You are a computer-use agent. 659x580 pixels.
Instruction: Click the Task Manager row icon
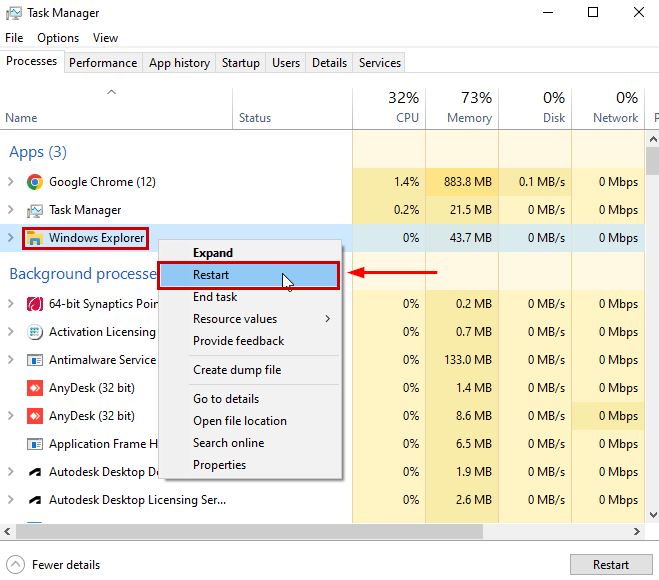[34, 210]
